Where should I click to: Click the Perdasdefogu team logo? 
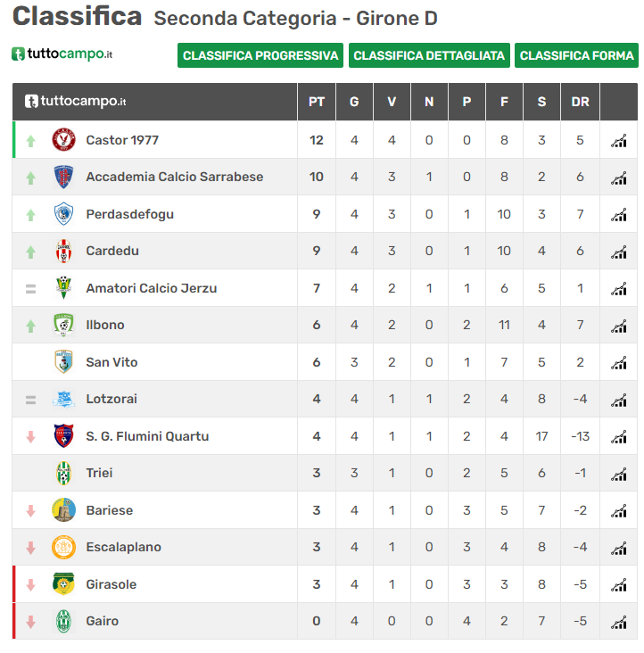tap(63, 214)
